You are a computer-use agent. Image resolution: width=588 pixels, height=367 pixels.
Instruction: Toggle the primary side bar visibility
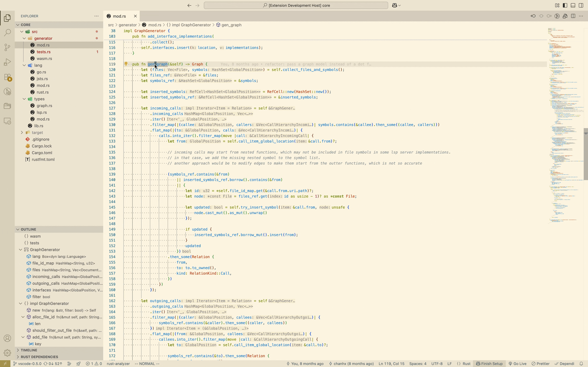(x=565, y=5)
